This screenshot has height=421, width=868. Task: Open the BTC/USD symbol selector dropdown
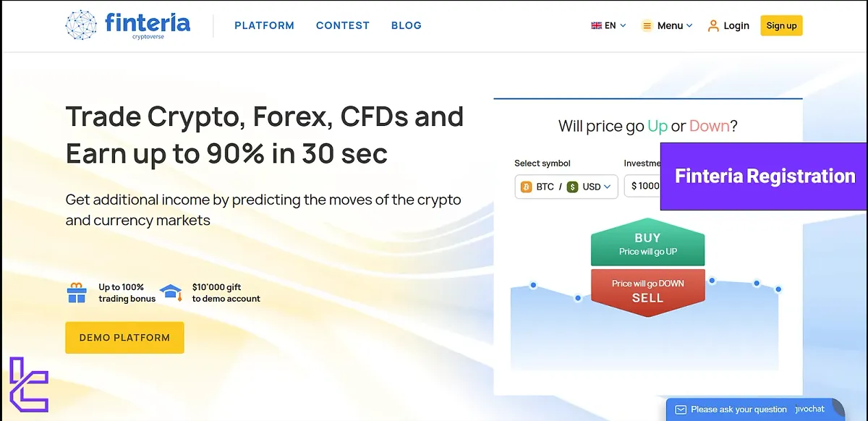click(x=611, y=187)
